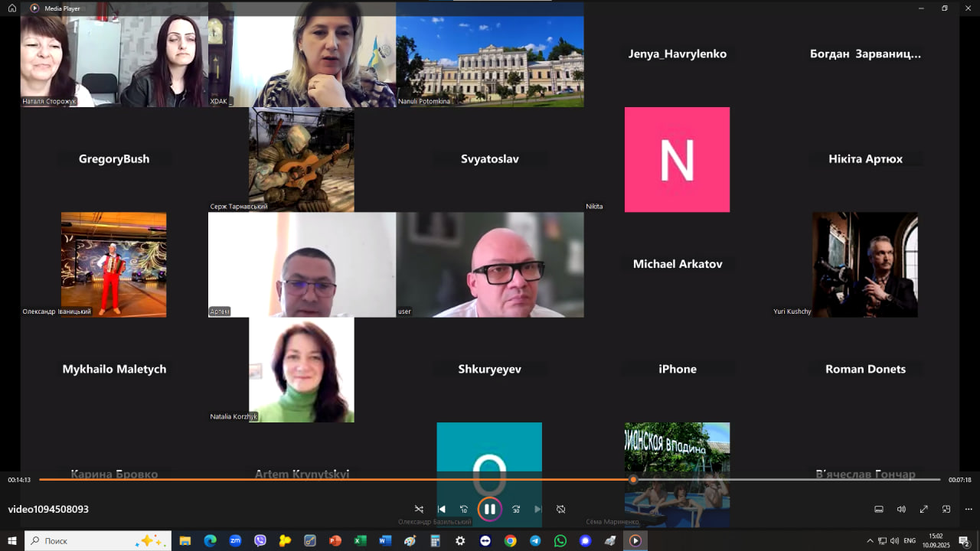This screenshot has width=980, height=551.
Task: Click 'user' participant video
Action: pyautogui.click(x=490, y=265)
